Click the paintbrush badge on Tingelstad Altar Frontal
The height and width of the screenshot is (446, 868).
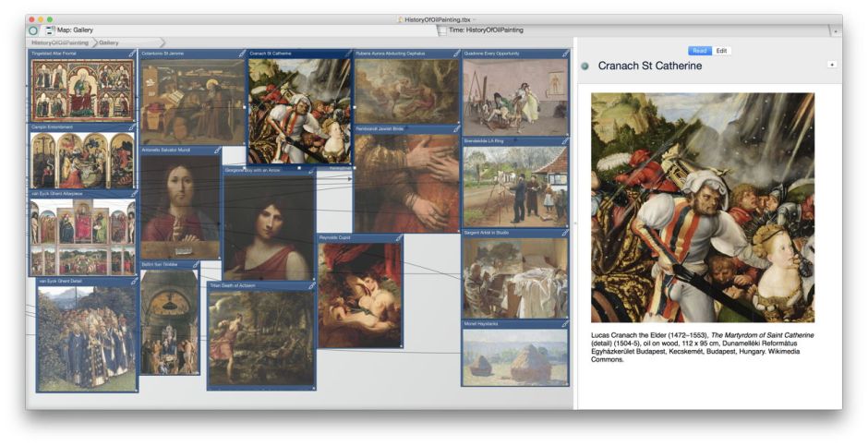(132, 54)
